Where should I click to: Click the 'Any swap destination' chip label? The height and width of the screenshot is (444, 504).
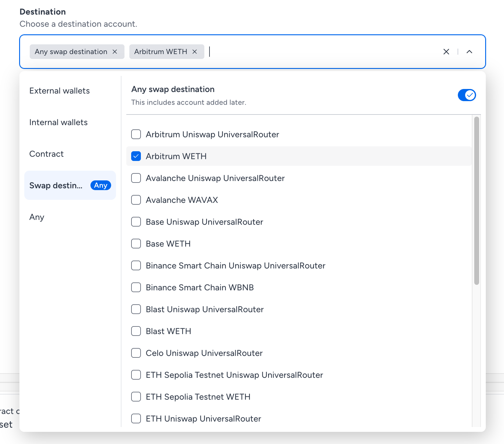coord(71,52)
